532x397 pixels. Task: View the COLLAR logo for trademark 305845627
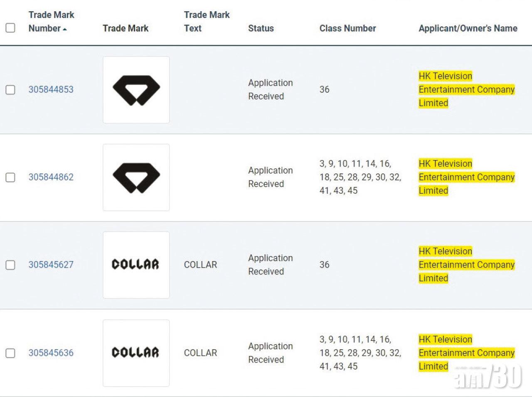tap(136, 265)
